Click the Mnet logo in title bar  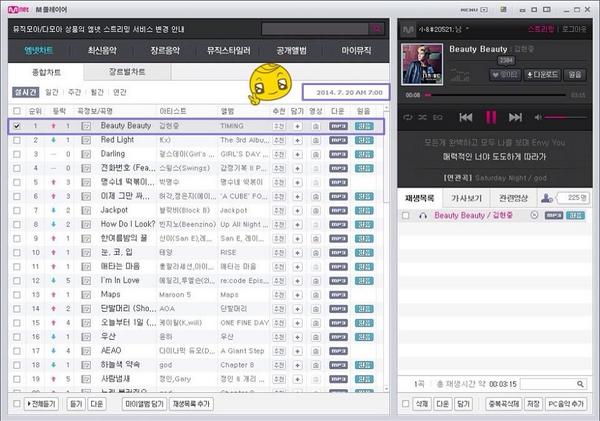pyautogui.click(x=18, y=10)
